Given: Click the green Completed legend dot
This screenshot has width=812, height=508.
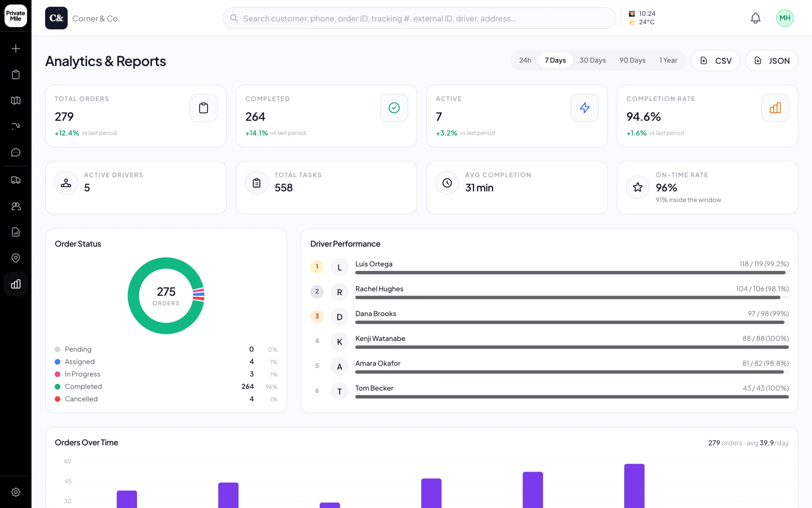Looking at the screenshot, I should [57, 387].
